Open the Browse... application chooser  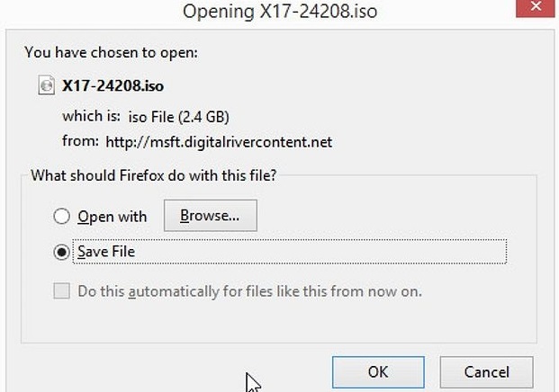[x=210, y=216]
